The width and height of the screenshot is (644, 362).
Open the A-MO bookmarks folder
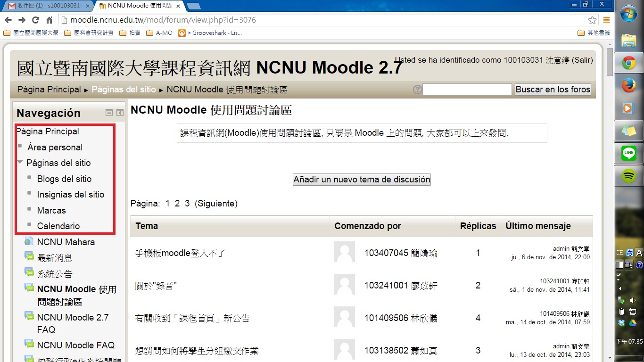point(159,33)
